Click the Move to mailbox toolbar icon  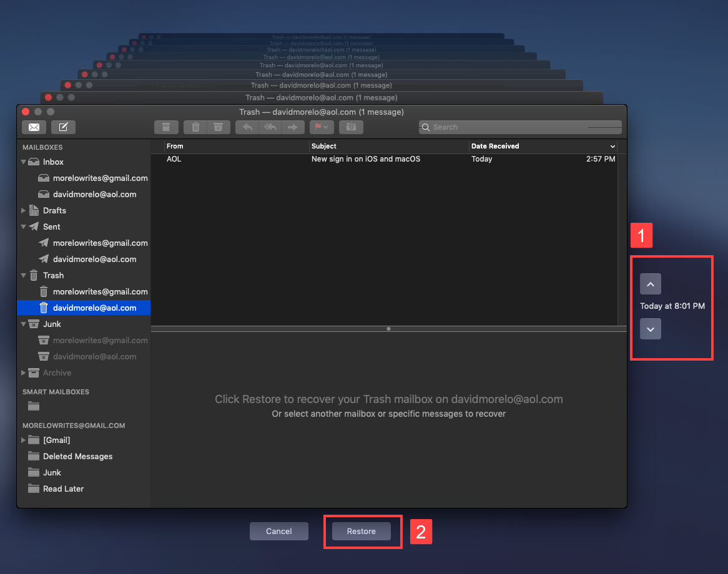351,127
